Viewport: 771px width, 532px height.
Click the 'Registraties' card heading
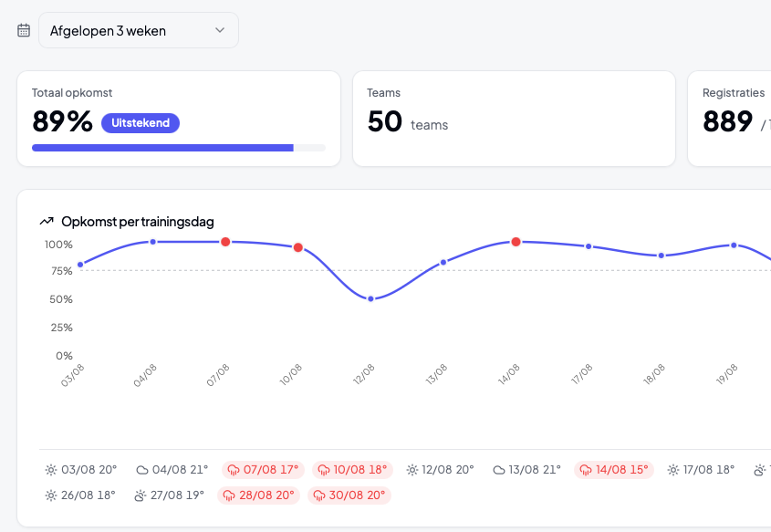pos(734,93)
